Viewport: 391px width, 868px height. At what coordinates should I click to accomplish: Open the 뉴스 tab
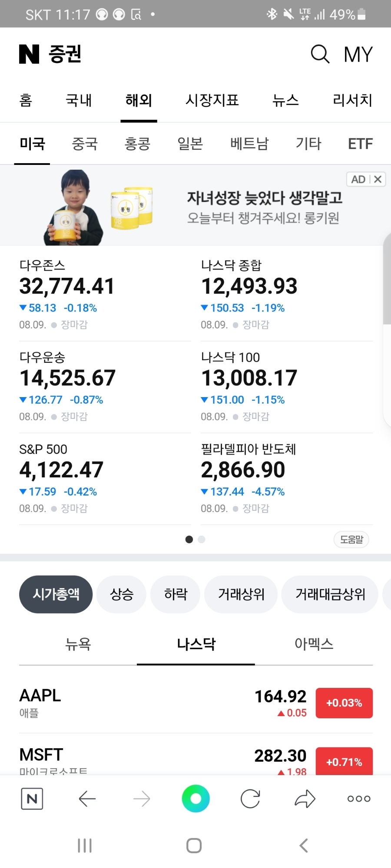tap(285, 100)
